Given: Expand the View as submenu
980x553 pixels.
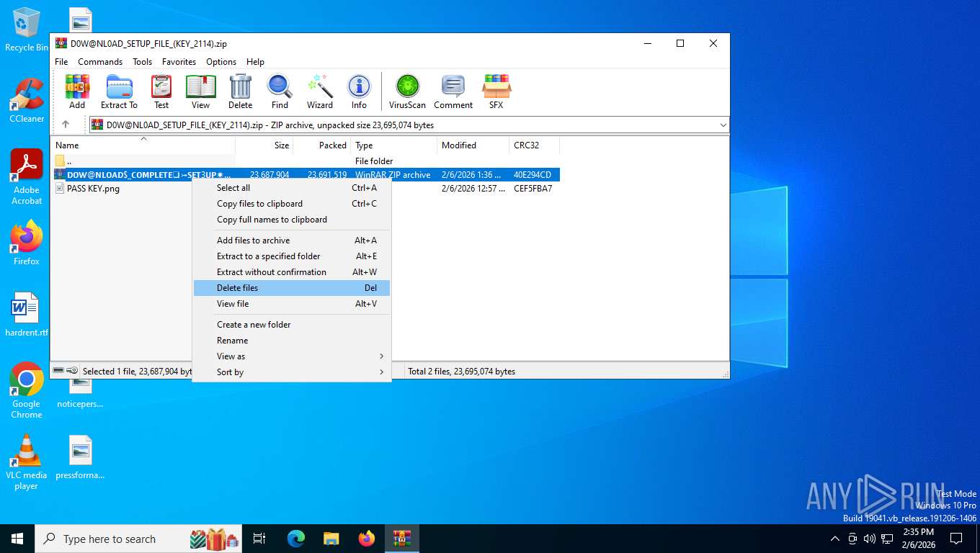Looking at the screenshot, I should [292, 356].
